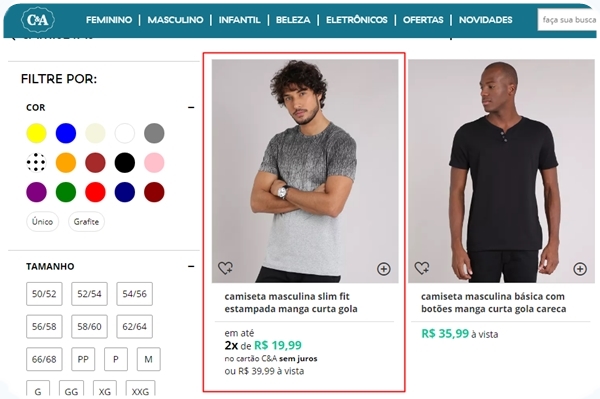600x399 pixels.
Task: Go to OFERTAS section
Action: click(423, 20)
